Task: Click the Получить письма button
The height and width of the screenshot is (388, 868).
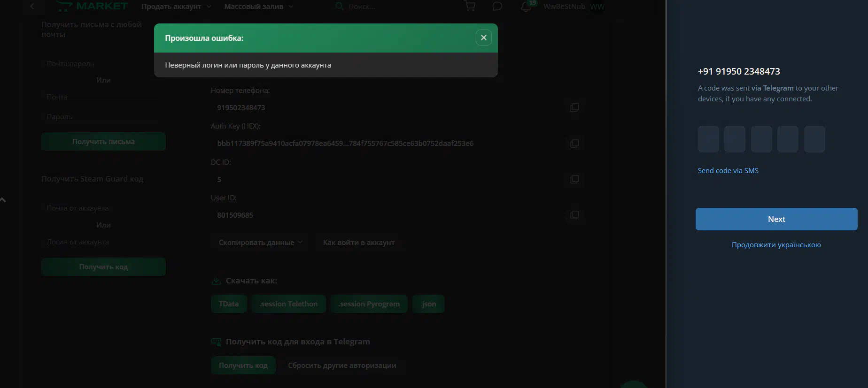Action: [x=103, y=142]
